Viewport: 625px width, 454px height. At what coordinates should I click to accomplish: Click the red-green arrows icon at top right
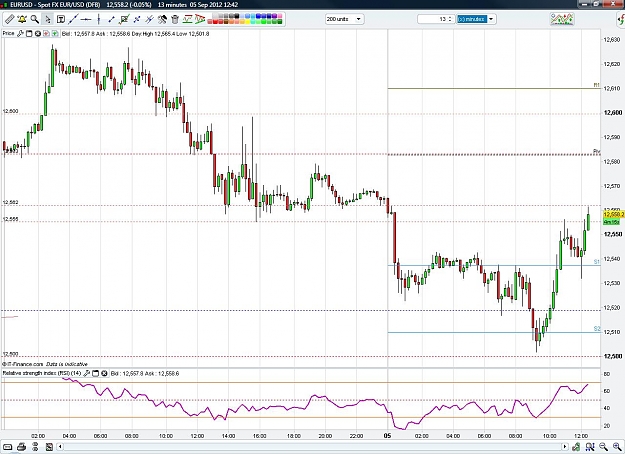coord(621,19)
